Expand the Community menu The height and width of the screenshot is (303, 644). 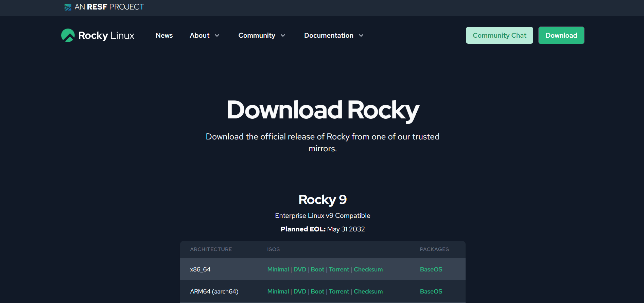pos(262,35)
